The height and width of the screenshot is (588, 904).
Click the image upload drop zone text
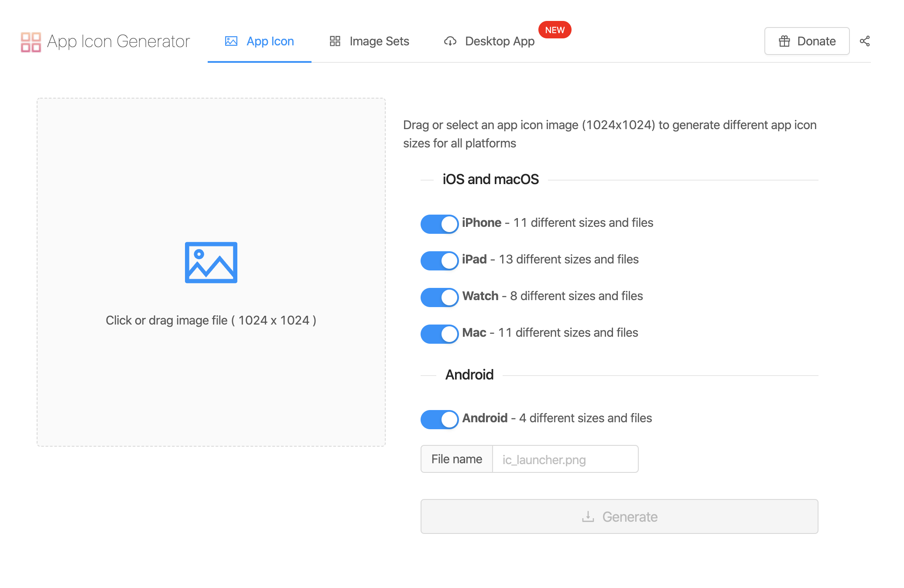pos(211,320)
